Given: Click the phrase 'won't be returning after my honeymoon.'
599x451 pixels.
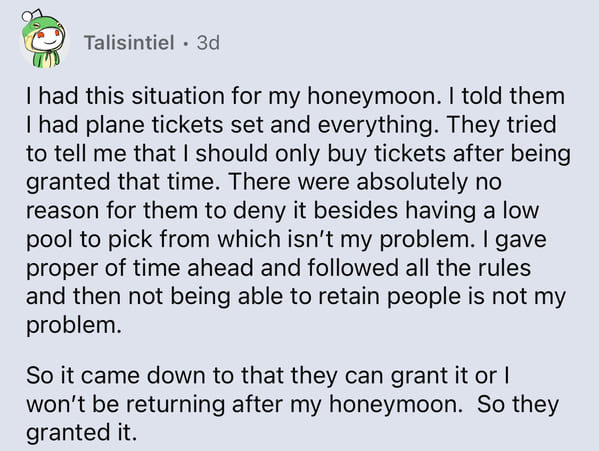Looking at the screenshot, I should [244, 404].
